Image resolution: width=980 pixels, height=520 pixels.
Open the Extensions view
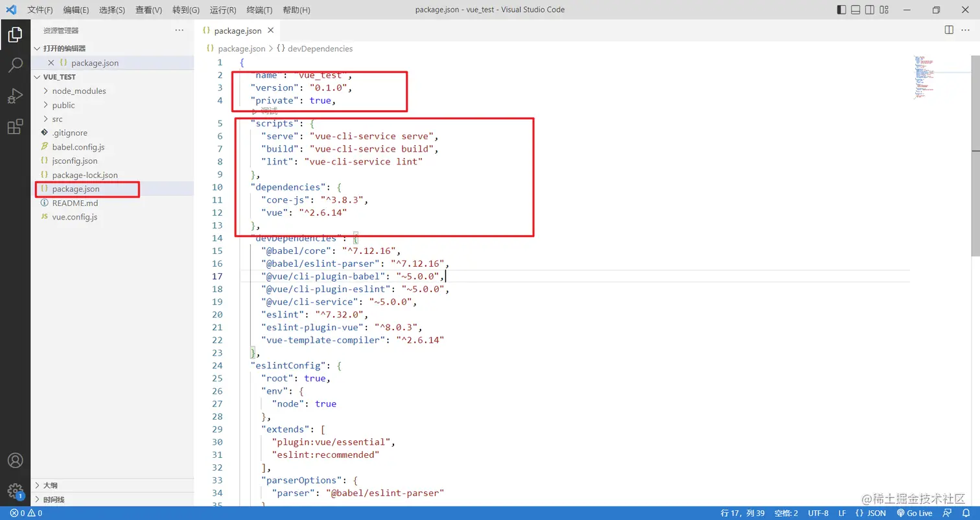[x=15, y=127]
